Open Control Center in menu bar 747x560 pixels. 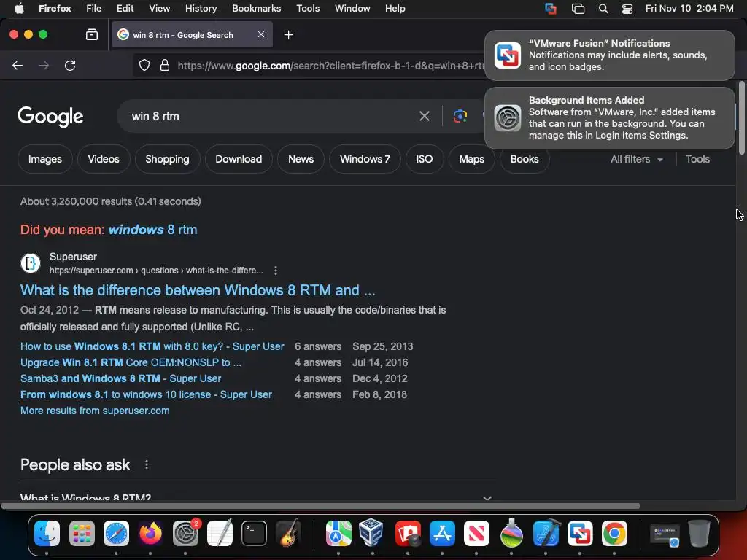pyautogui.click(x=627, y=9)
